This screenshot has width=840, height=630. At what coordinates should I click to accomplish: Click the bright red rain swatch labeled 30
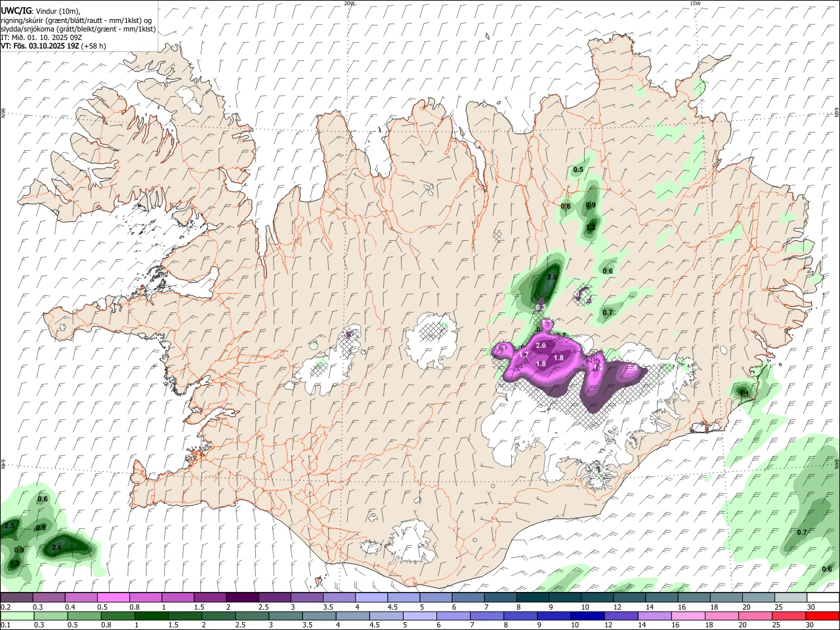[x=822, y=616]
